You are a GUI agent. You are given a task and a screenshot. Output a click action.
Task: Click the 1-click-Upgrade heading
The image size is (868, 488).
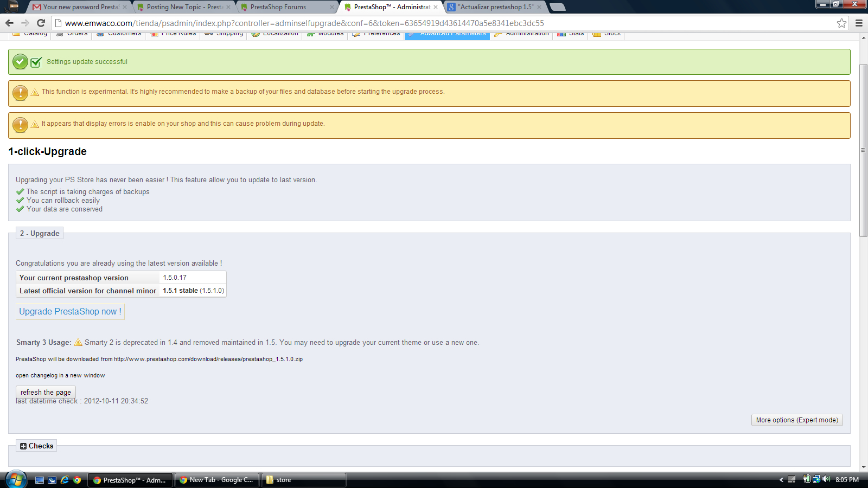pos(48,152)
